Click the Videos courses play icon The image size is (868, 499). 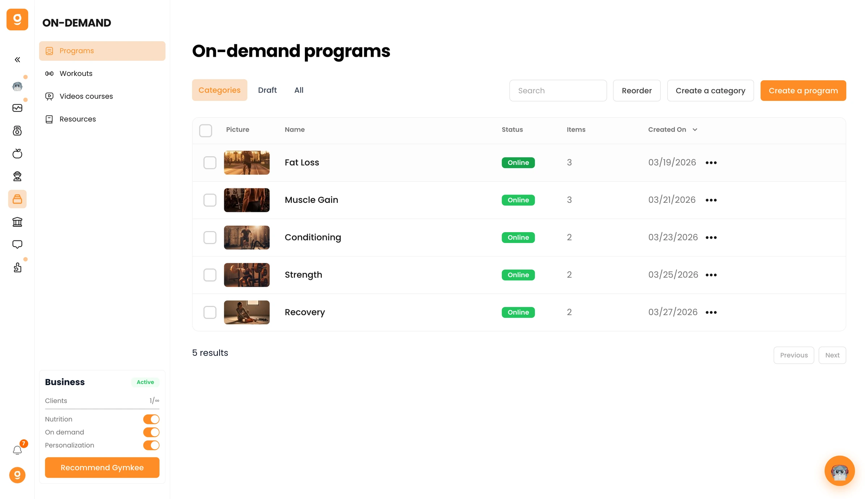(50, 96)
